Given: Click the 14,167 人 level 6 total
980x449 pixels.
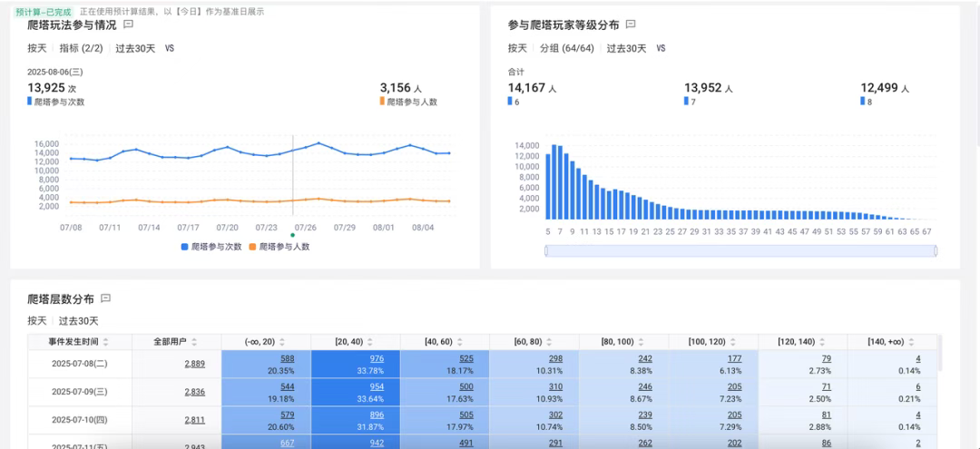Looking at the screenshot, I should pyautogui.click(x=532, y=89).
